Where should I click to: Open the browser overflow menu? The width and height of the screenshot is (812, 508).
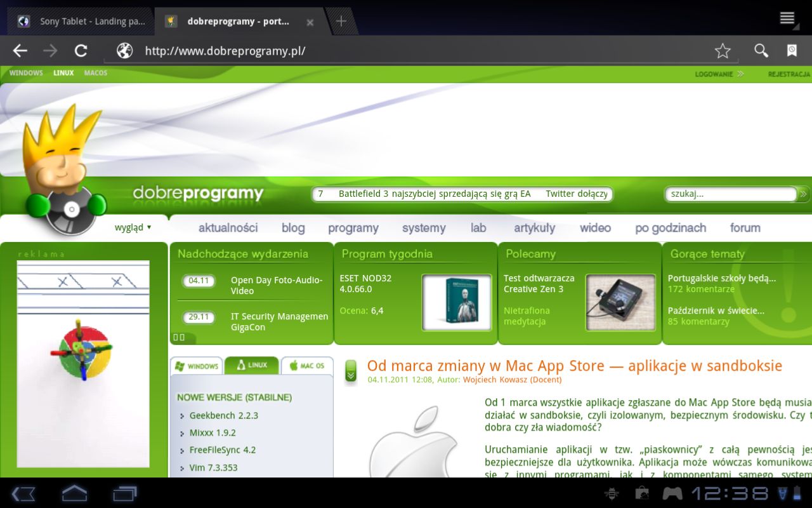[787, 18]
